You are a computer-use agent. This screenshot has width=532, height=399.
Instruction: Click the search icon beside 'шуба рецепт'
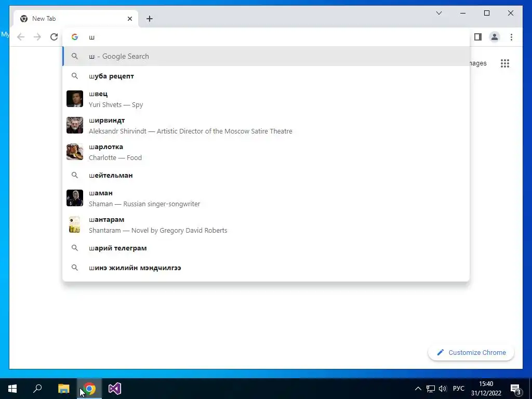[x=75, y=76]
